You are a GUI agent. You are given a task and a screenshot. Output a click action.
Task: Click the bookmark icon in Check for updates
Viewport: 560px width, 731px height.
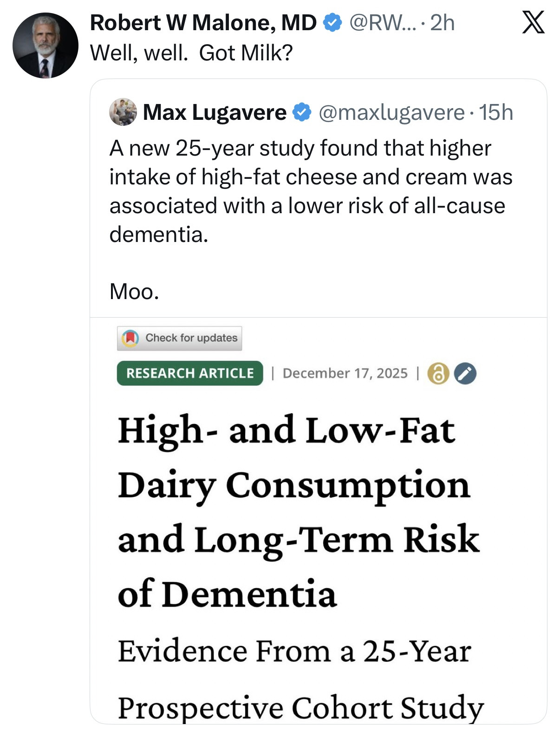pos(130,338)
